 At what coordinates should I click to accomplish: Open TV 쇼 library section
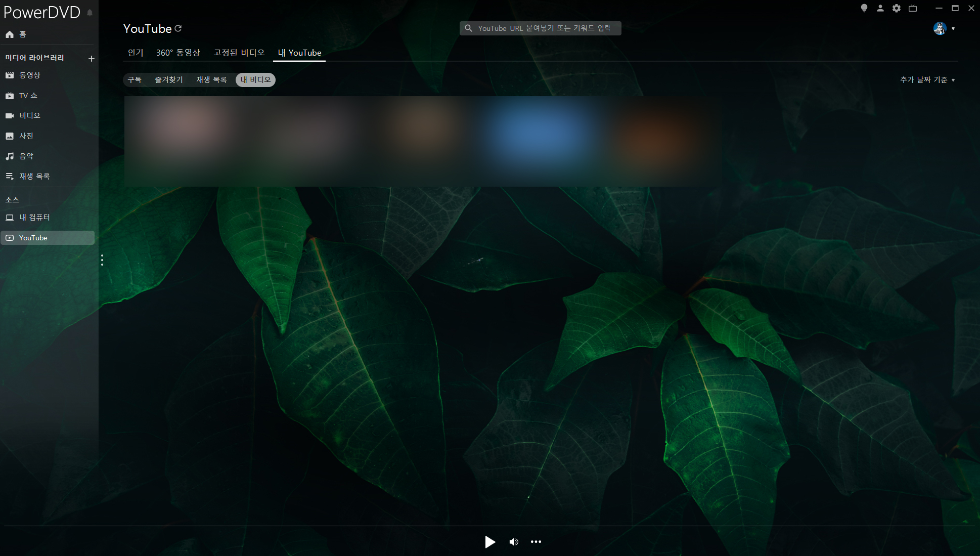click(21, 96)
